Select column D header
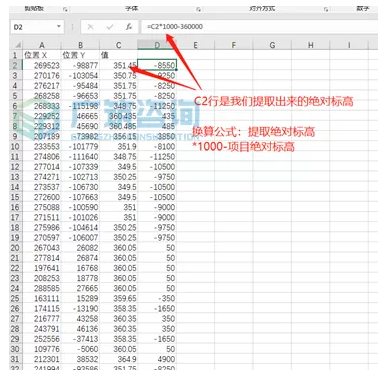Viewport: 392px width, 378px height. 157,45
